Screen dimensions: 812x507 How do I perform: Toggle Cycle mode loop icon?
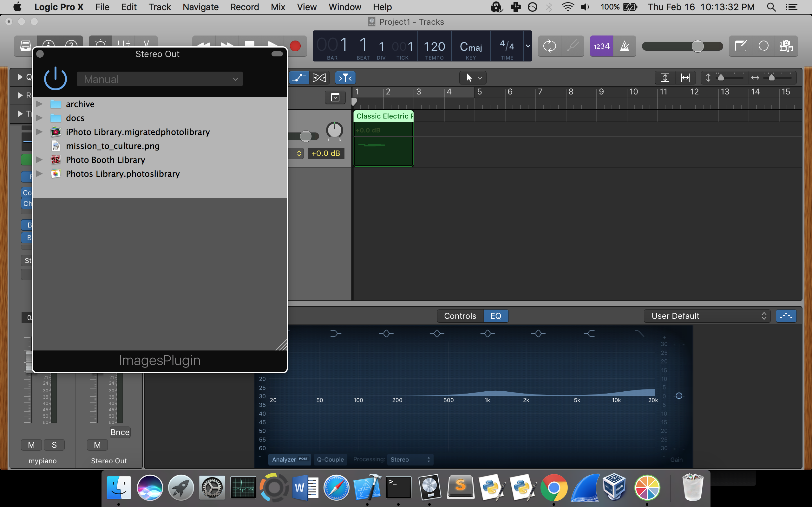coord(549,46)
